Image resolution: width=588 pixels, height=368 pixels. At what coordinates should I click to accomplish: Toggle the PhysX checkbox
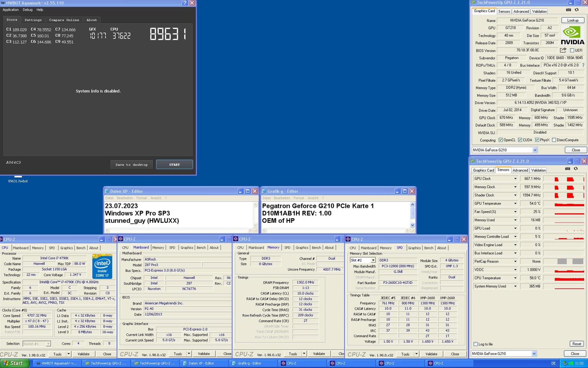coord(537,140)
